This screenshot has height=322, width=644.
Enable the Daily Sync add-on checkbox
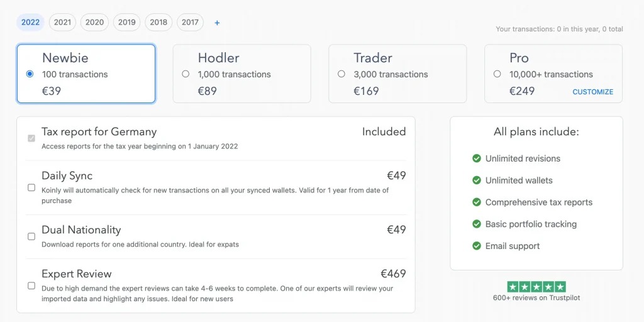(31, 187)
